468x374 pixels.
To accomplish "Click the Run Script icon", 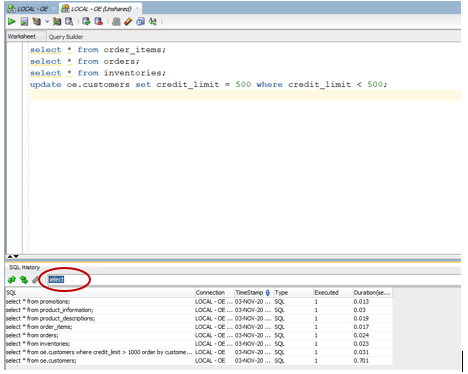I will pyautogui.click(x=24, y=22).
